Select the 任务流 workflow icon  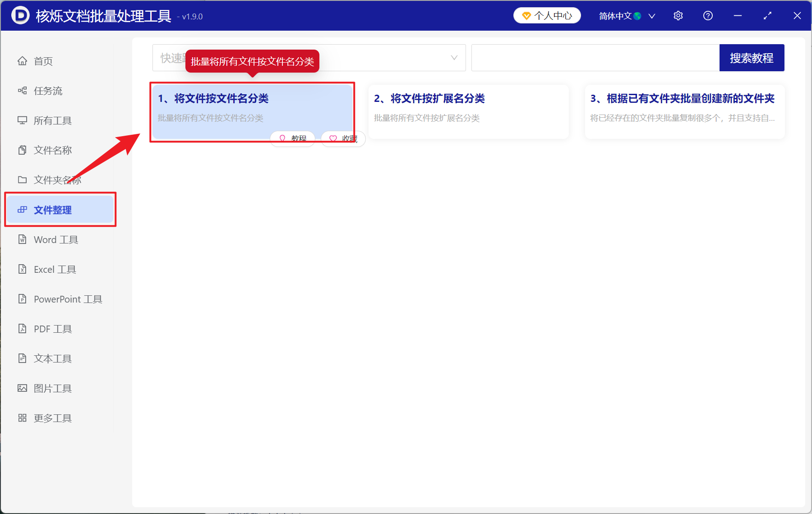tap(23, 91)
